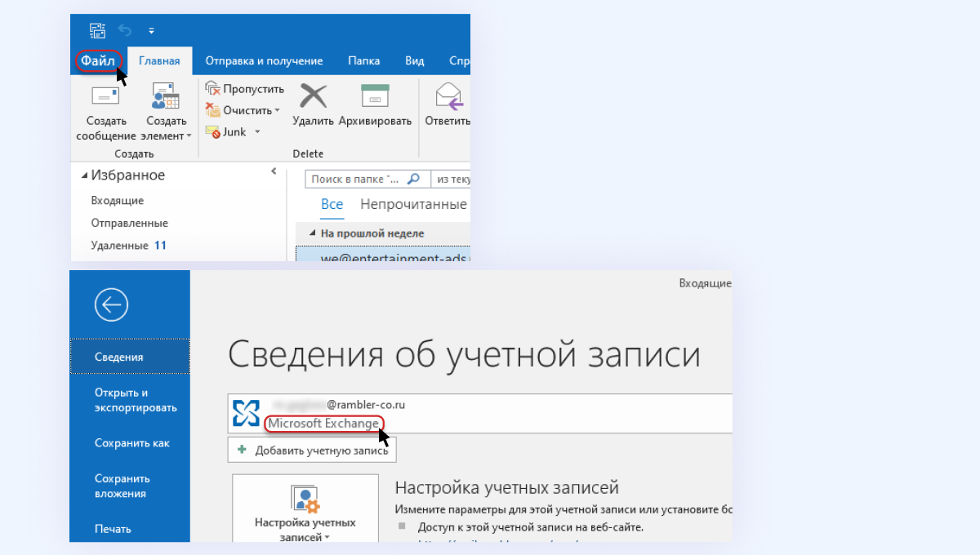Screen dimensions: 980x555
Task: Switch to the Папка tab
Action: (363, 60)
